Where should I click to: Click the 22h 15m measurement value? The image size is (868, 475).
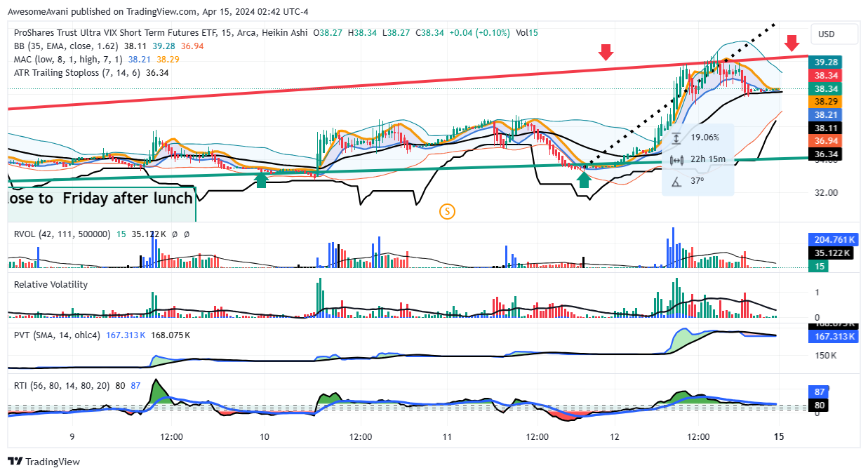point(708,159)
